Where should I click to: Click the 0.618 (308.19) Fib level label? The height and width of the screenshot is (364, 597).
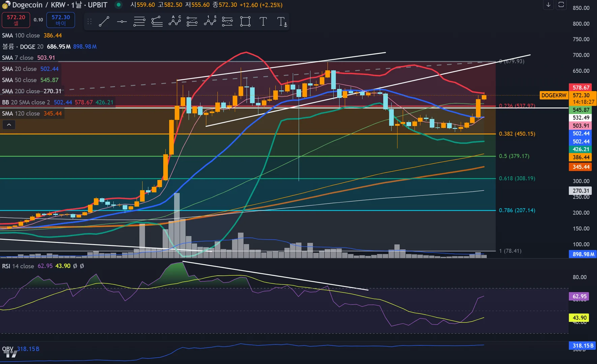pos(517,178)
